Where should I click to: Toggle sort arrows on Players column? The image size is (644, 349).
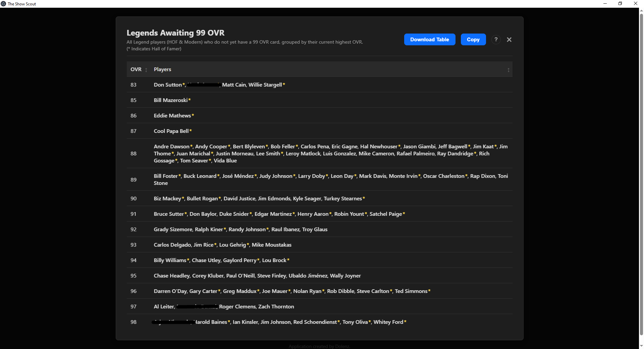click(x=508, y=70)
